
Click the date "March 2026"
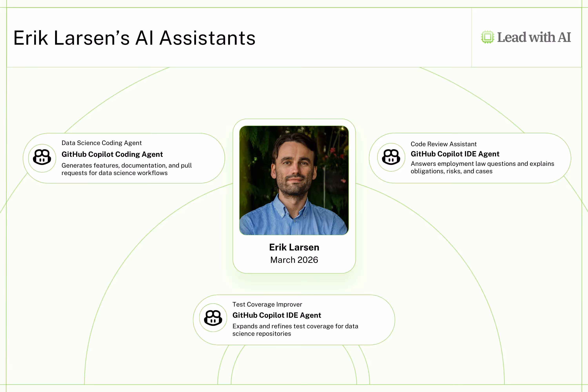[294, 260]
